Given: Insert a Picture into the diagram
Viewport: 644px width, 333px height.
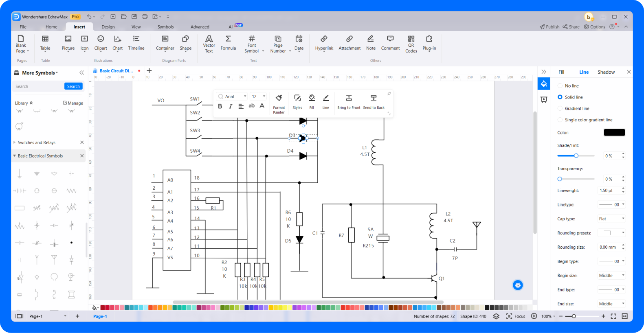Looking at the screenshot, I should pyautogui.click(x=68, y=43).
